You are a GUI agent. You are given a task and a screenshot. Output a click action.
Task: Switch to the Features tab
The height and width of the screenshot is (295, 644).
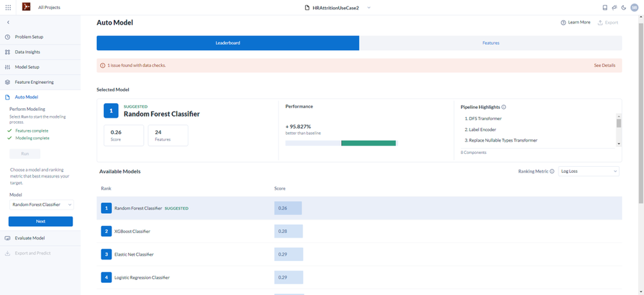[491, 43]
